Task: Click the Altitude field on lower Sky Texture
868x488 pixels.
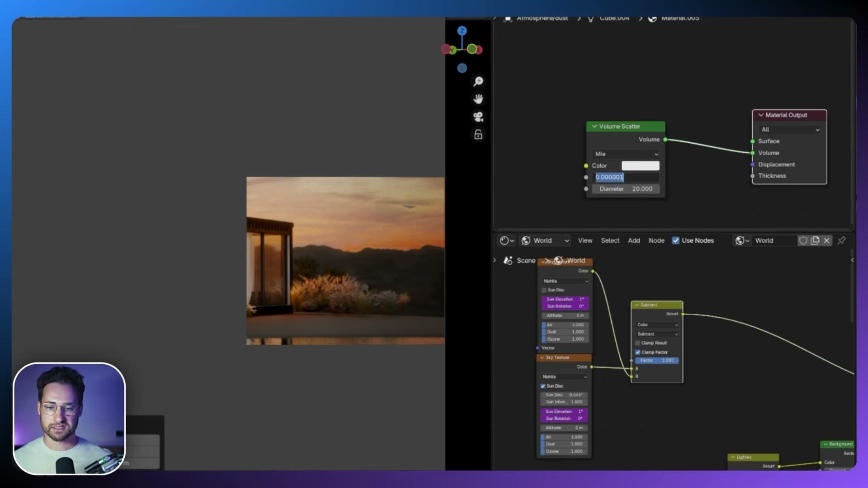Action: [x=564, y=428]
